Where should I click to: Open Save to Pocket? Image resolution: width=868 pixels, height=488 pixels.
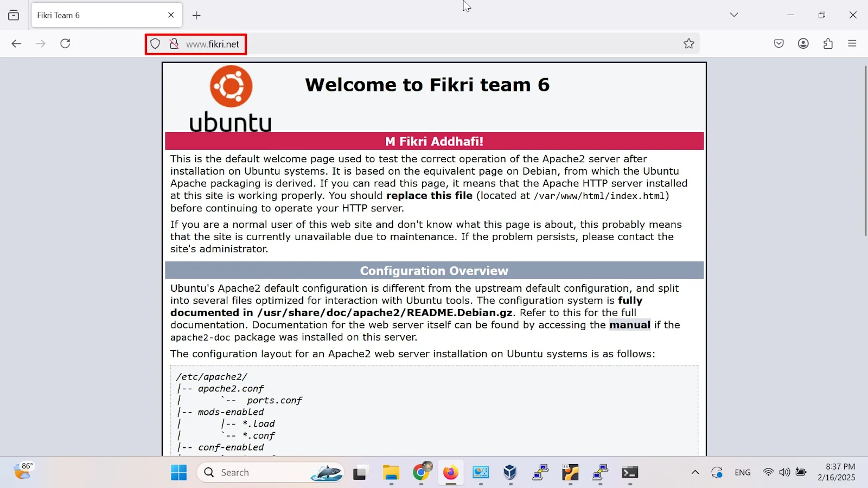[779, 43]
